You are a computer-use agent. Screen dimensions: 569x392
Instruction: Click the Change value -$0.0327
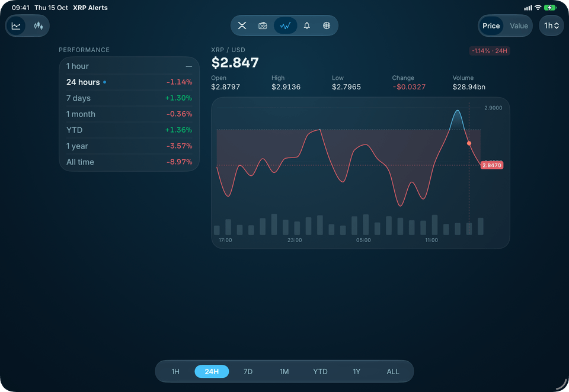(408, 86)
